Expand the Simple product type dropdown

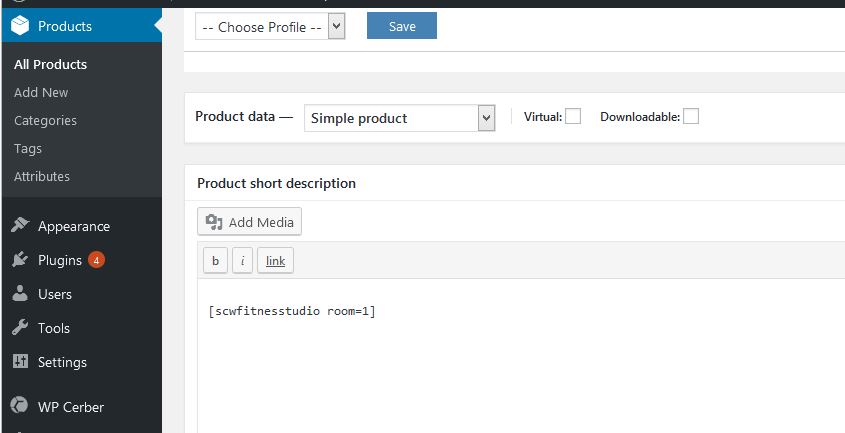coord(399,118)
